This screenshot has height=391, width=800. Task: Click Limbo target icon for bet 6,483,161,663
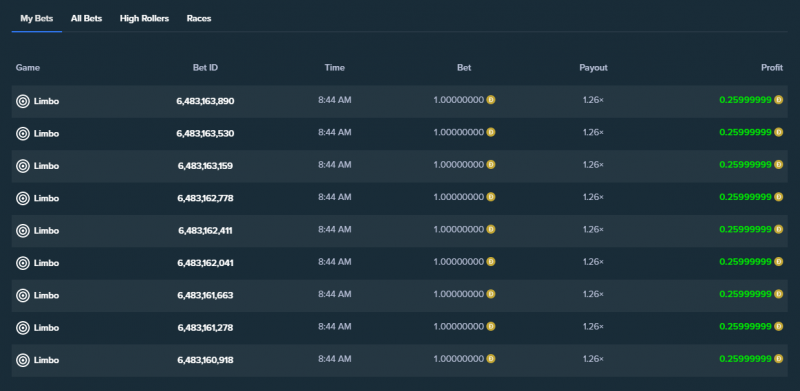(x=22, y=295)
